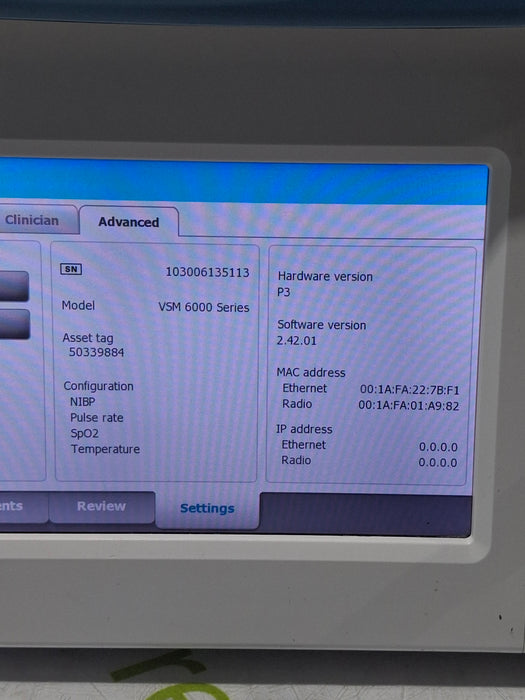
Task: Select software version 2.42.01
Action: tap(296, 341)
